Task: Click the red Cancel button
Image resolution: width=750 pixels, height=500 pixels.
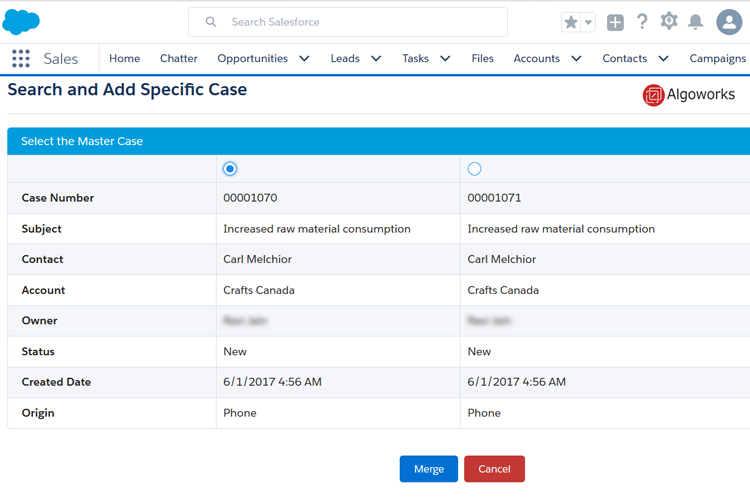Action: (494, 469)
